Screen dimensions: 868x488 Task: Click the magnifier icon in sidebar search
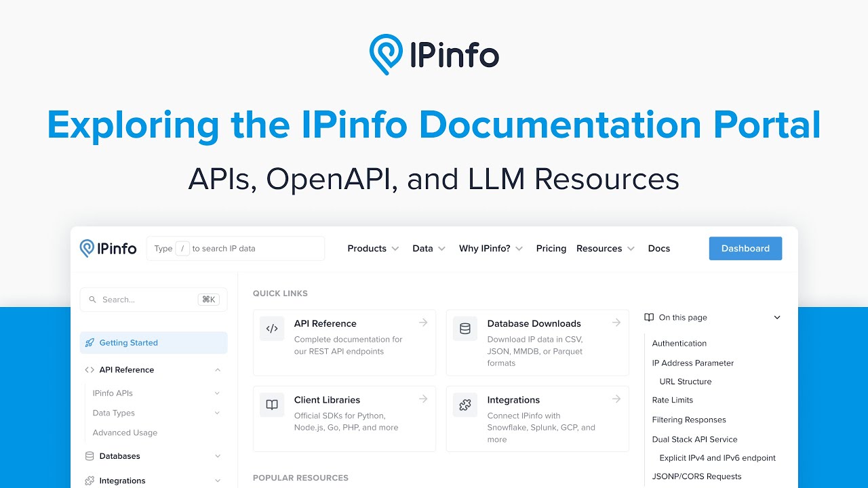[93, 300]
